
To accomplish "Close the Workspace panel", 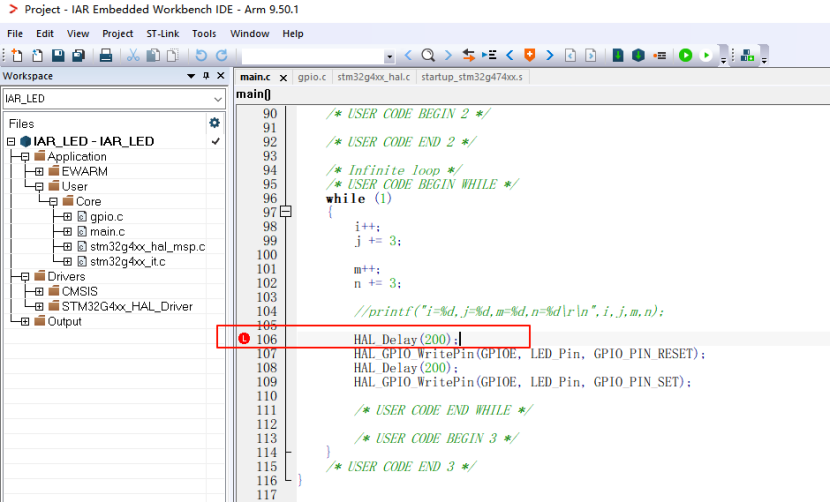I will [x=221, y=76].
